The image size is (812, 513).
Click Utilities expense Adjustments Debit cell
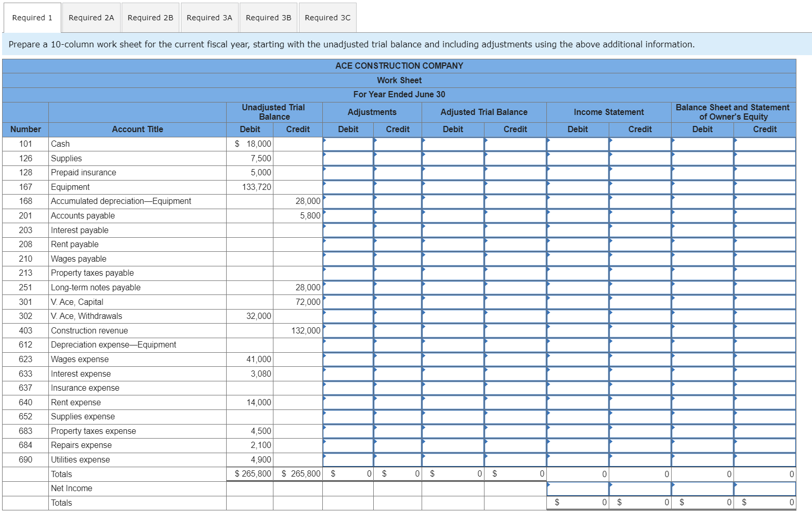pyautogui.click(x=348, y=460)
